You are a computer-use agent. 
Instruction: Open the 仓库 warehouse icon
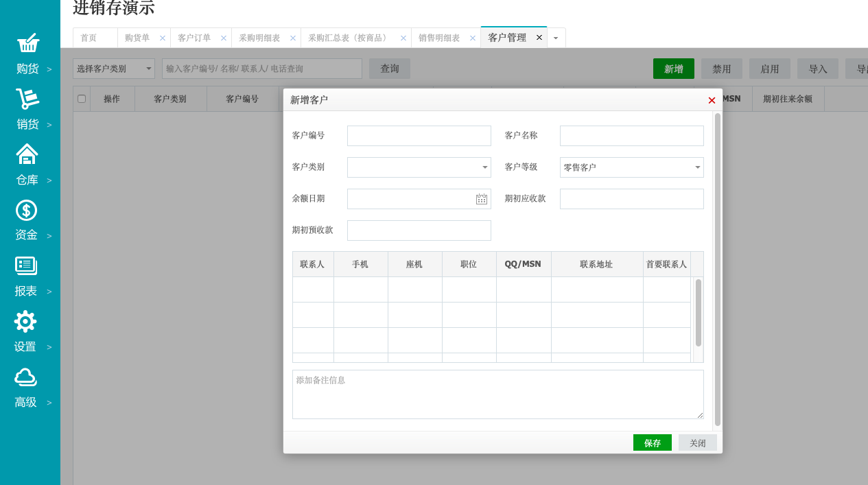[27, 154]
